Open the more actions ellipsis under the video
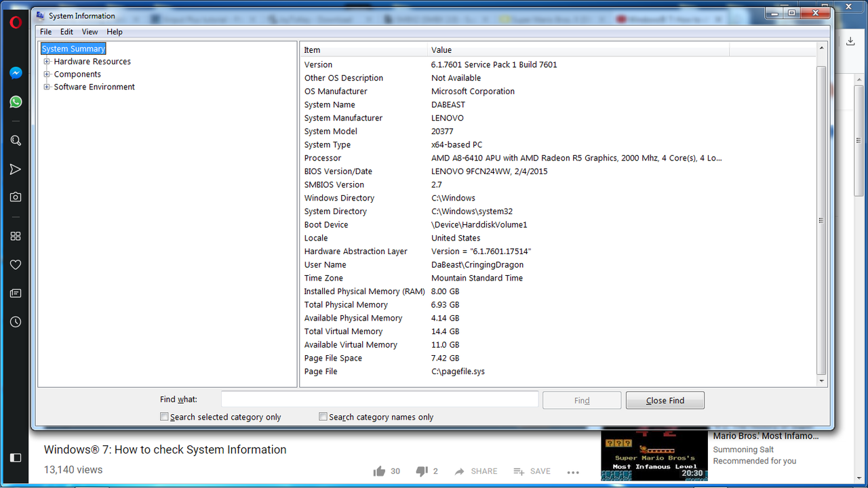 573,472
